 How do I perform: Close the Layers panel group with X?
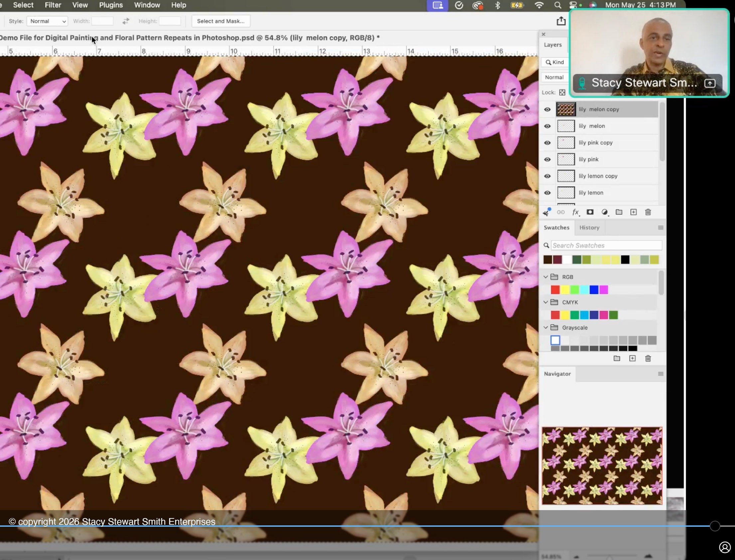[x=544, y=34]
